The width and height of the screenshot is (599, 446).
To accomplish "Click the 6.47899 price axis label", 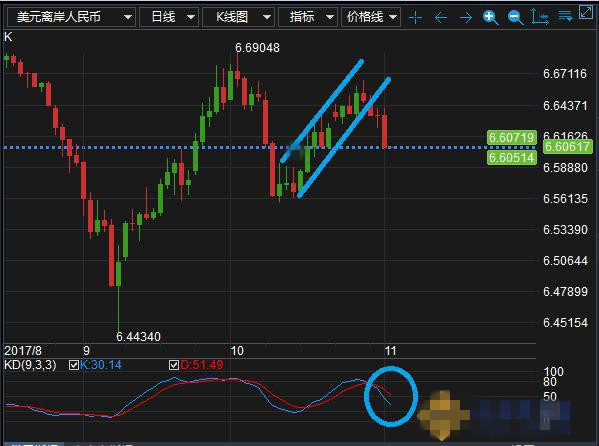I will click(x=565, y=292).
